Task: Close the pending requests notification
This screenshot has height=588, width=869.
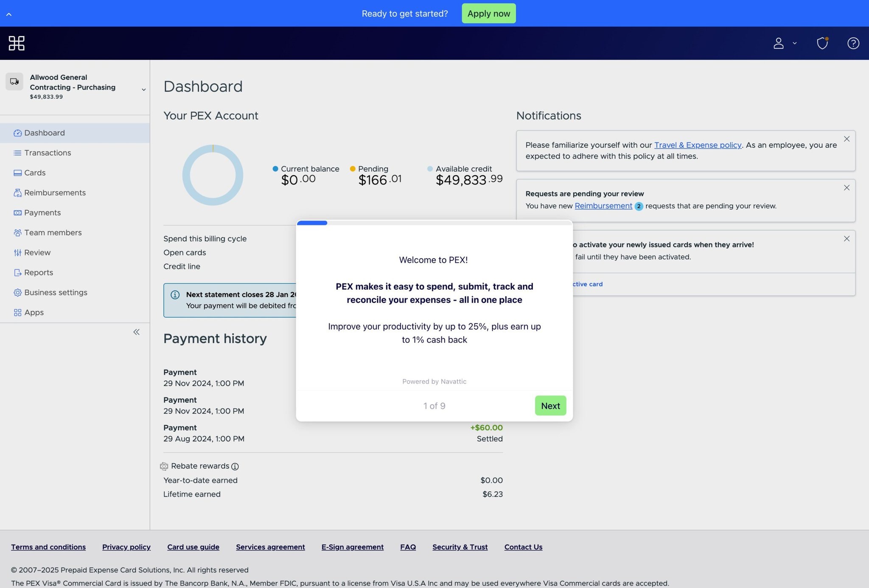Action: (x=847, y=188)
